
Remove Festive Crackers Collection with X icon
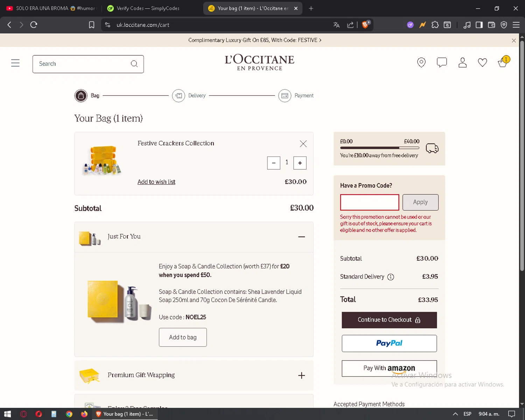[303, 144]
